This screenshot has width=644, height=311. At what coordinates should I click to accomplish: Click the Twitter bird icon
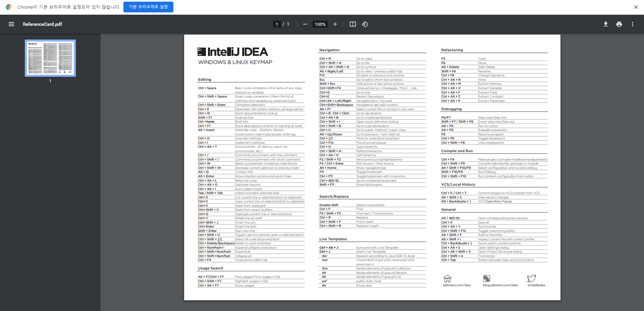[x=532, y=278]
